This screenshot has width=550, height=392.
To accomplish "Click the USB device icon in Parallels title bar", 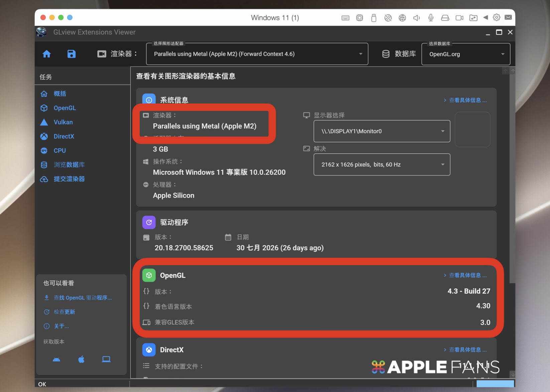I will tap(374, 18).
